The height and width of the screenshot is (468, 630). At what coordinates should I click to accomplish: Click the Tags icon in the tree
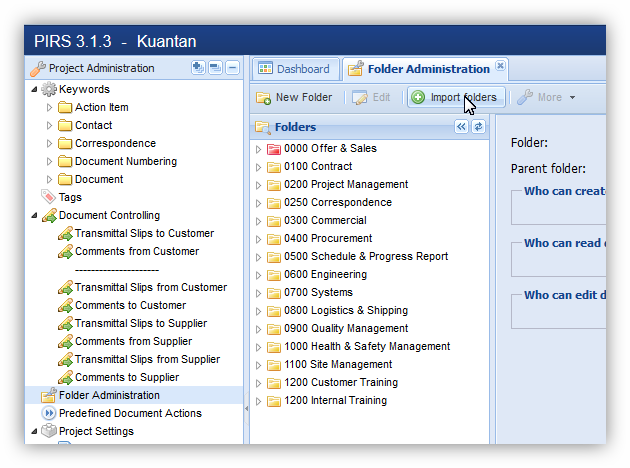pos(48,197)
